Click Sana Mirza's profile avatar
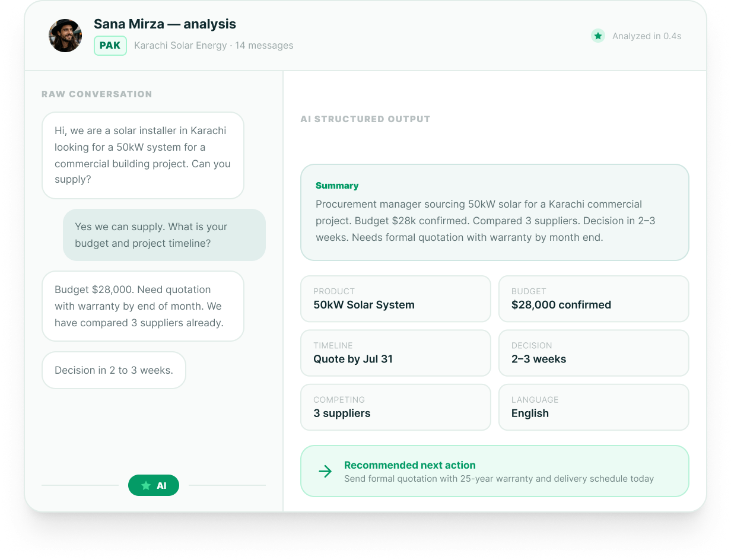This screenshot has width=731, height=560. (x=65, y=36)
